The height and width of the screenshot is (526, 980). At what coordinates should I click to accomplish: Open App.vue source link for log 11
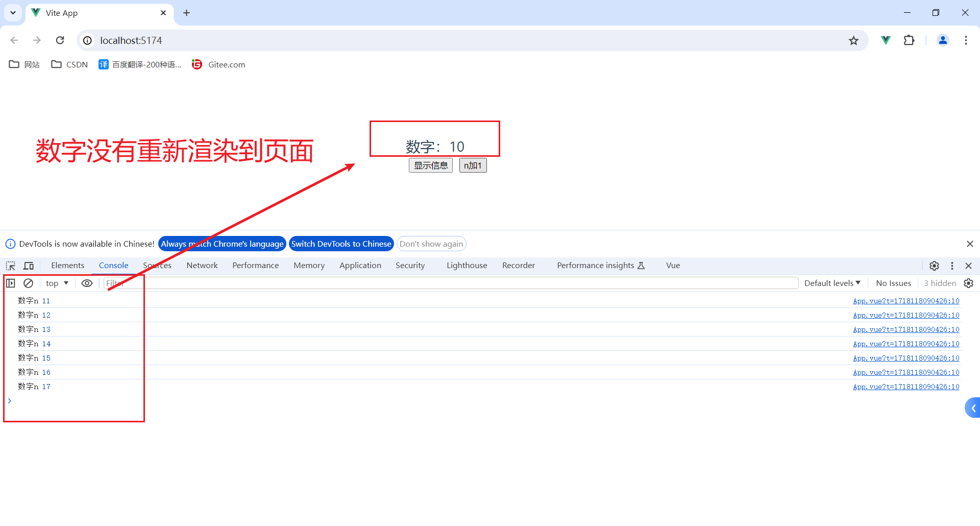(x=906, y=301)
